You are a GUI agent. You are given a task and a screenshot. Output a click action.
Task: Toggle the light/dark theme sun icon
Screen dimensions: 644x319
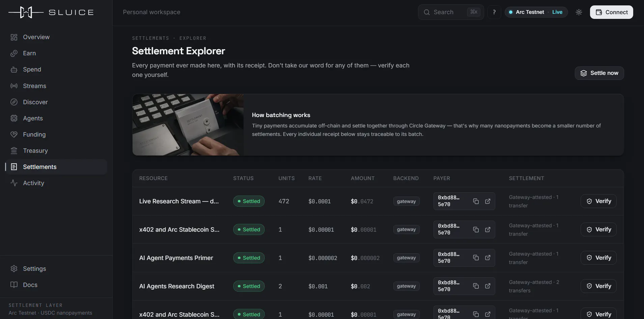579,12
